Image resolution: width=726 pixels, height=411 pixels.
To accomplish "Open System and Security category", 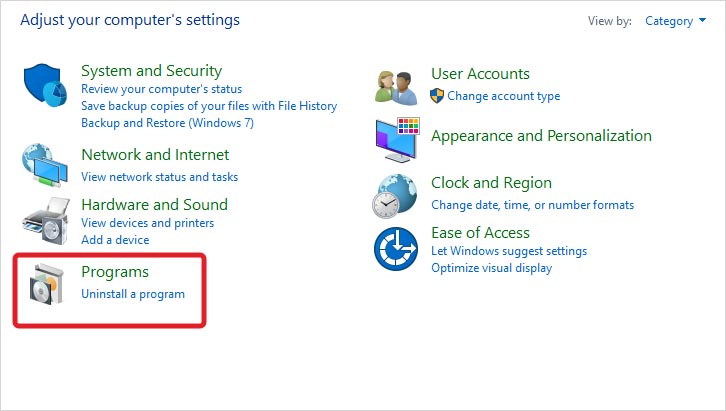I will [151, 71].
